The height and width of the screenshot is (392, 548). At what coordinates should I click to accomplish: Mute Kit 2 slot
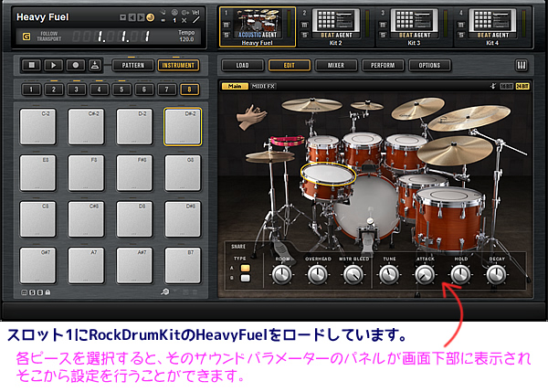(x=304, y=25)
